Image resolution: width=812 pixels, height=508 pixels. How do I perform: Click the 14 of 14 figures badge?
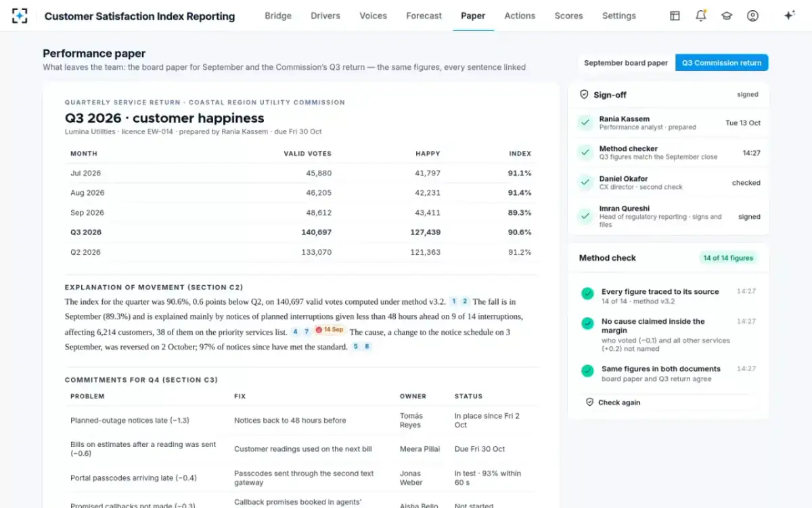(x=728, y=258)
